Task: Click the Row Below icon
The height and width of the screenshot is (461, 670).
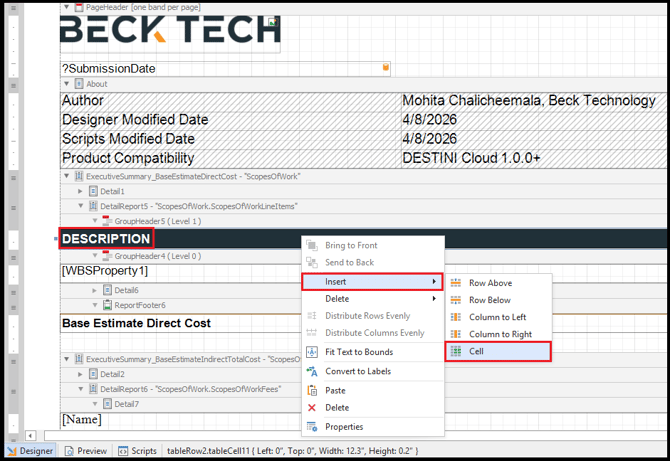Action: 456,300
